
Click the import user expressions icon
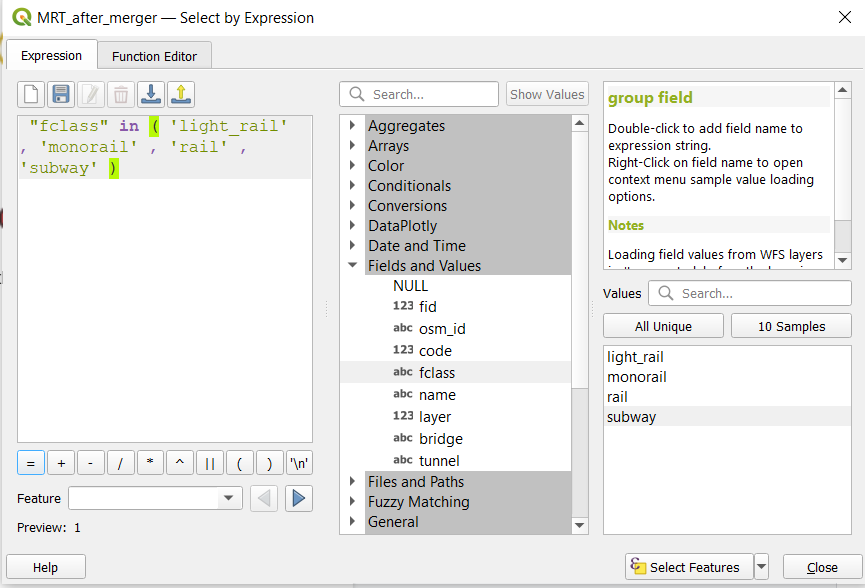point(151,95)
